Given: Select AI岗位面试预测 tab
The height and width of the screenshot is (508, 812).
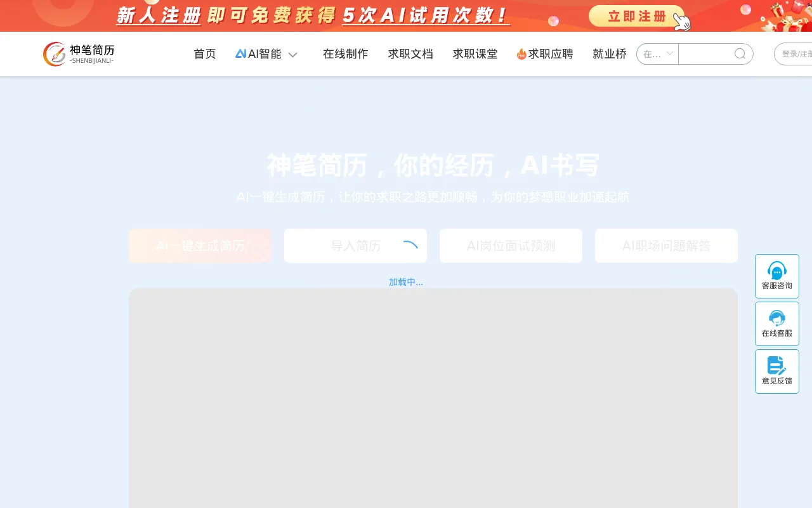Looking at the screenshot, I should coord(511,246).
